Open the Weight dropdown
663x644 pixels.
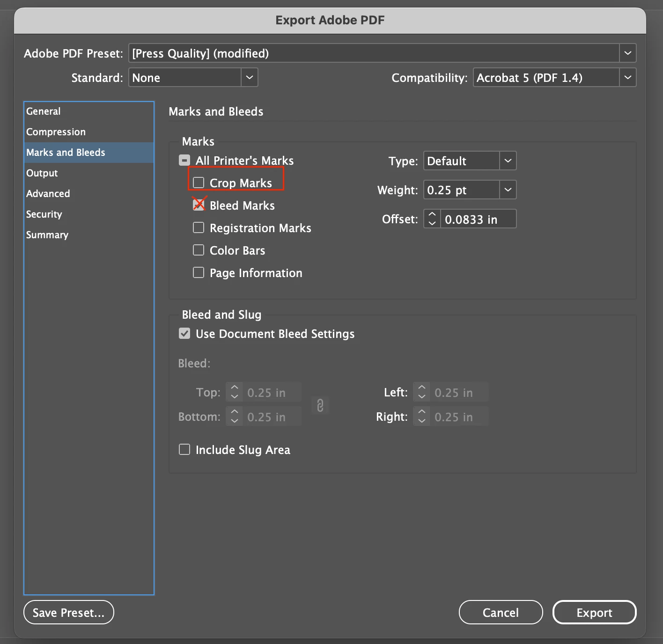[508, 190]
